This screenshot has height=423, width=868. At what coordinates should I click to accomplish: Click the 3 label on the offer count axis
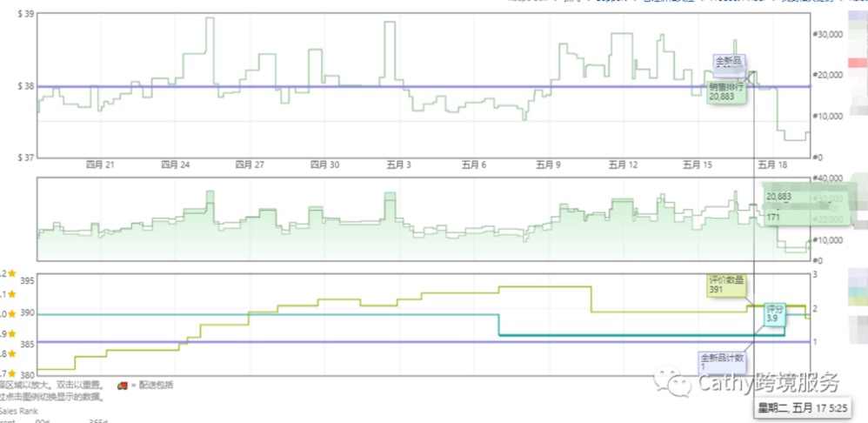point(815,275)
